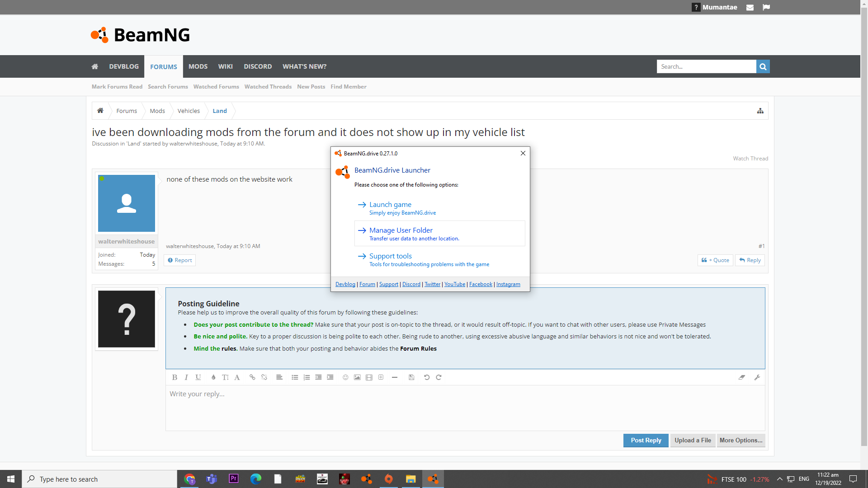Open the MODS navigation tab
Screen dimensions: 868x488
click(x=198, y=66)
